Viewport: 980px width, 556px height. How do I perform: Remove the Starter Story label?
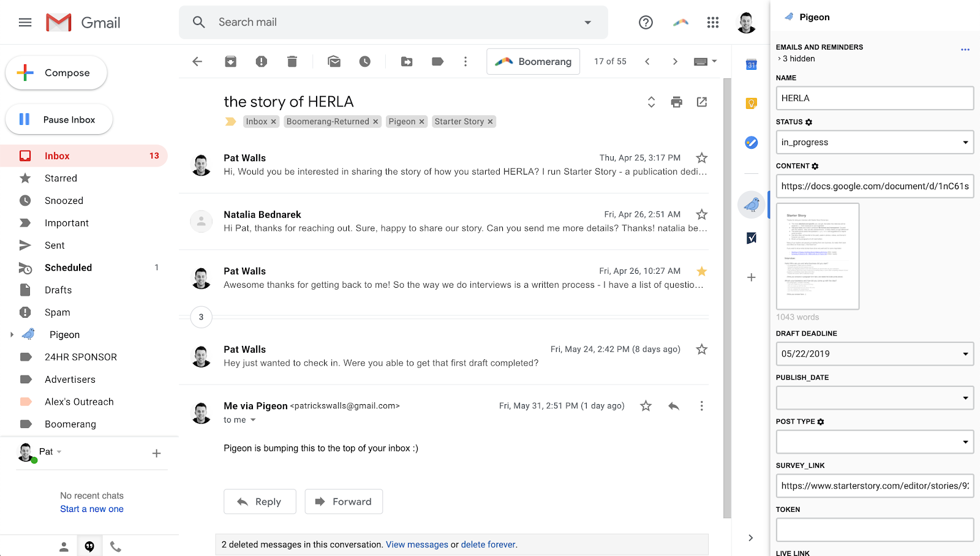(x=490, y=122)
